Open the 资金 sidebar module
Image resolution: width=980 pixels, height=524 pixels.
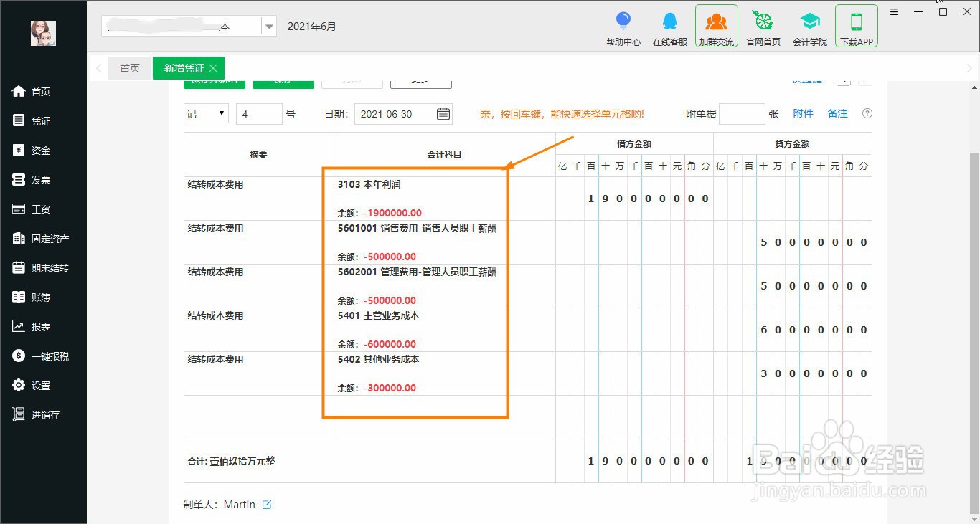32,151
